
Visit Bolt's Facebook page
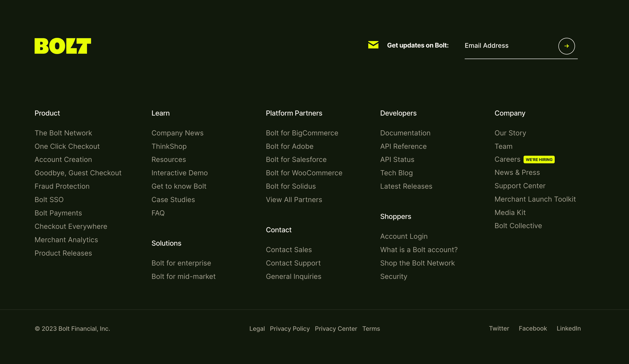point(533,328)
